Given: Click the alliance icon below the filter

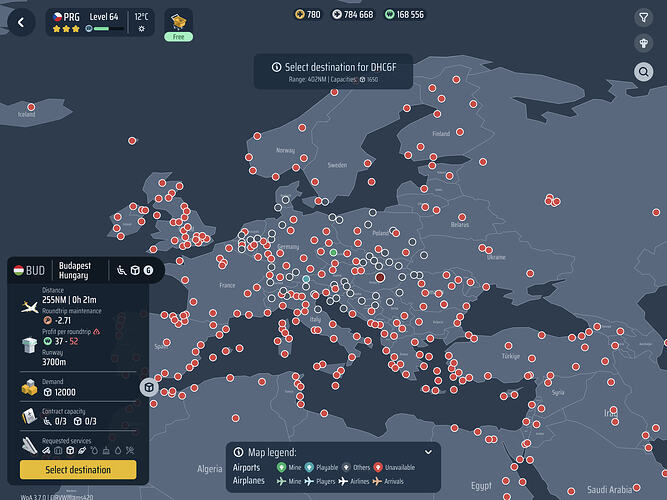Looking at the screenshot, I should [x=644, y=43].
